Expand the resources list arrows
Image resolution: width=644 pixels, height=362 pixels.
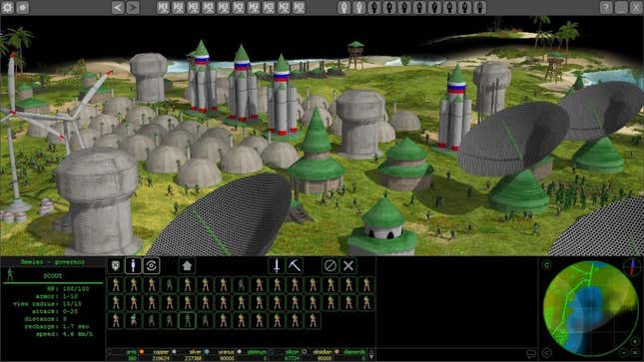[x=370, y=354]
